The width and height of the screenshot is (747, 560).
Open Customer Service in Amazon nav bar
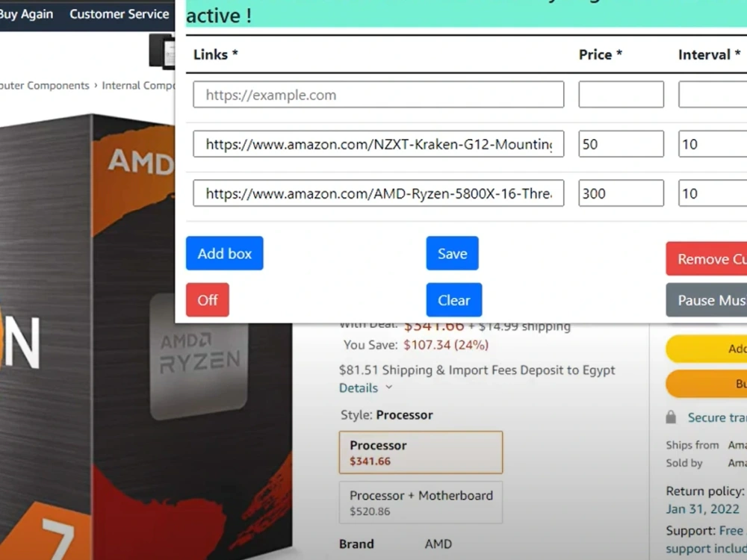click(x=119, y=14)
